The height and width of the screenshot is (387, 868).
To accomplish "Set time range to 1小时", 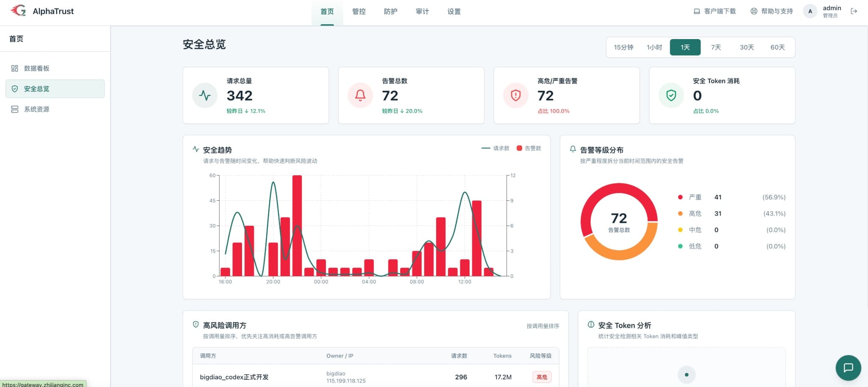I will 654,47.
